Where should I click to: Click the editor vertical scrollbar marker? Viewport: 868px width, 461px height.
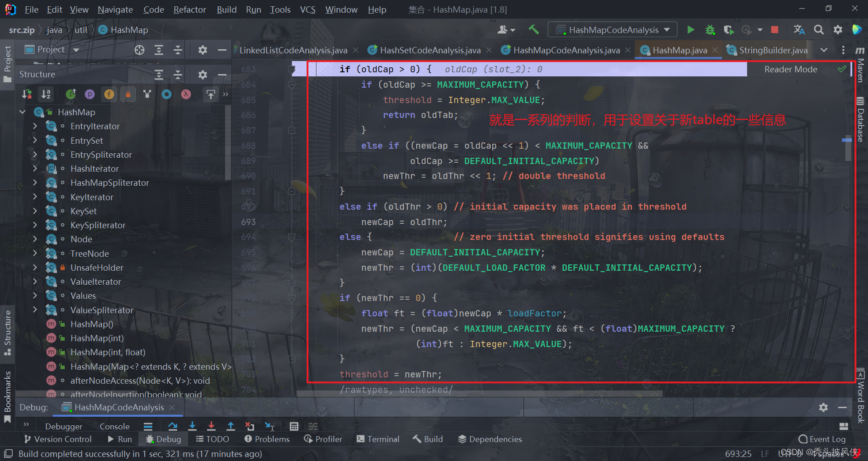[x=847, y=140]
